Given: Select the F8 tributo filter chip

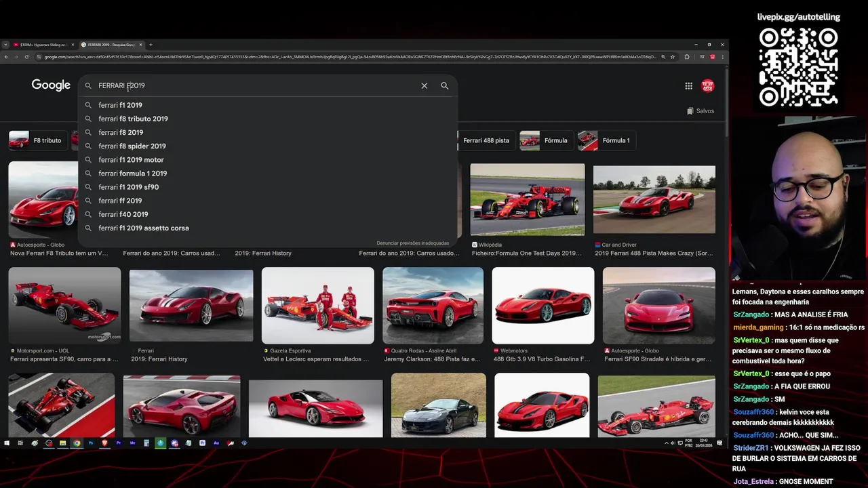Looking at the screenshot, I should (x=39, y=140).
